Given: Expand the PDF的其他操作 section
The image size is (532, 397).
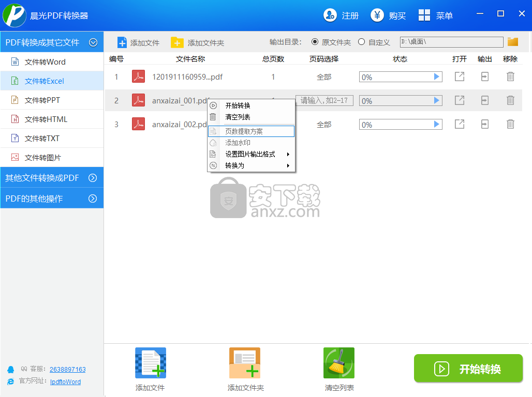Looking at the screenshot, I should point(93,198).
